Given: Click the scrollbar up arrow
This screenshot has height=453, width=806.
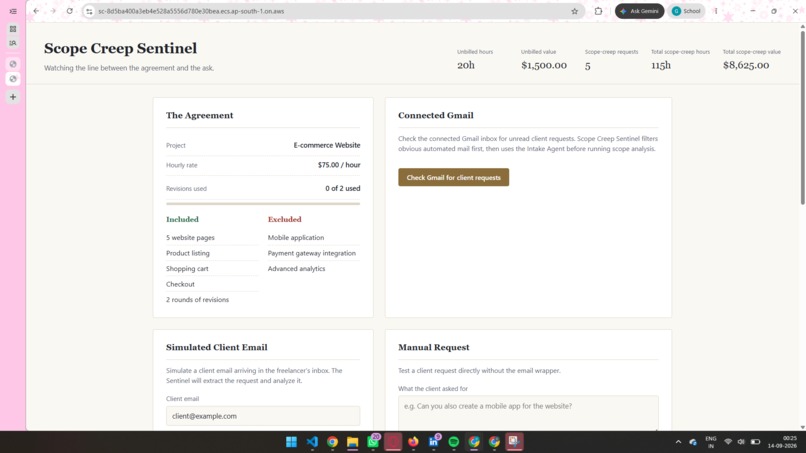Looking at the screenshot, I should tap(802, 26).
